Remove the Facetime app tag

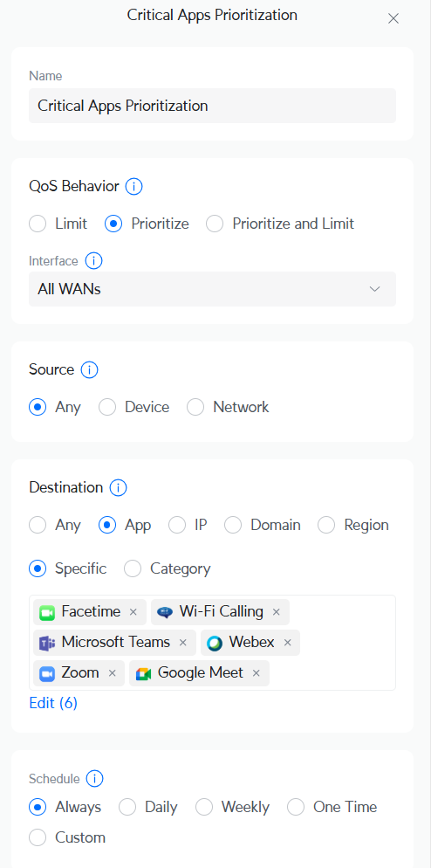pos(133,611)
